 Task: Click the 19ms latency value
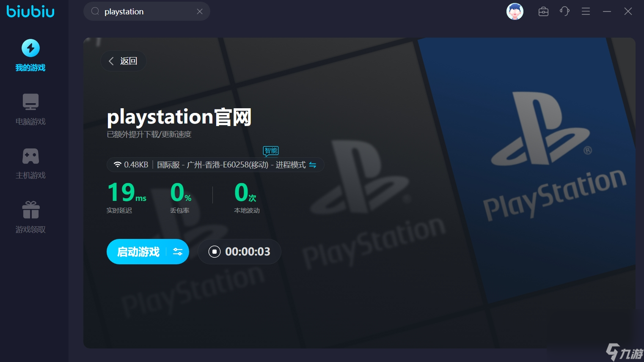pyautogui.click(x=127, y=192)
